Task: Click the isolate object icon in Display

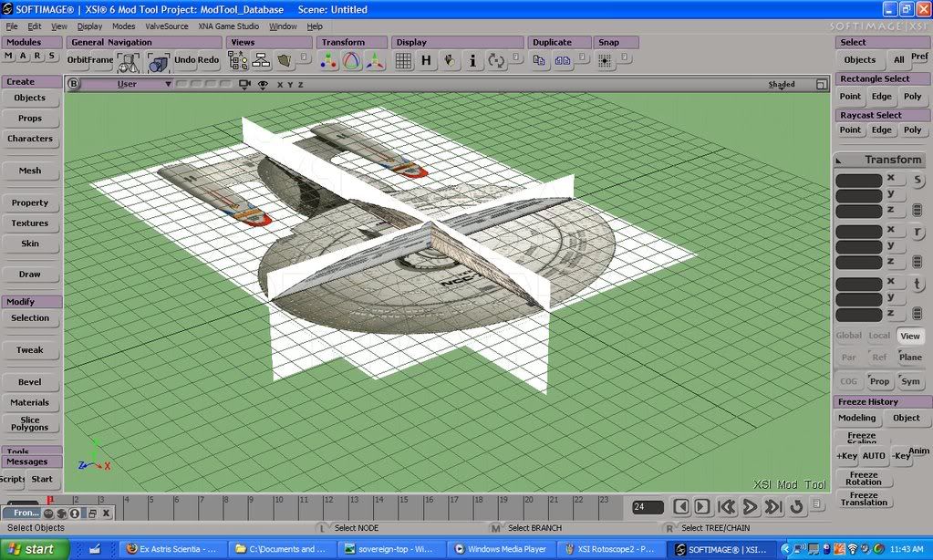Action: coord(450,61)
